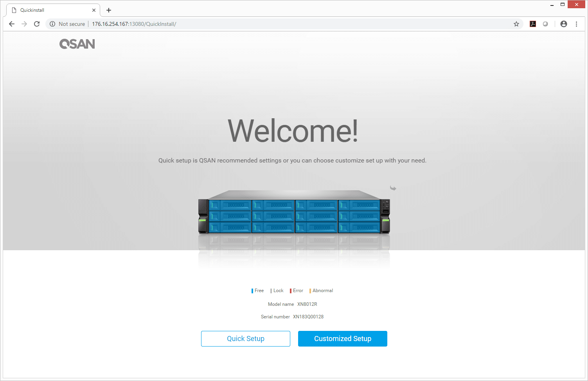Click the Abnormal legend label

[x=322, y=291]
